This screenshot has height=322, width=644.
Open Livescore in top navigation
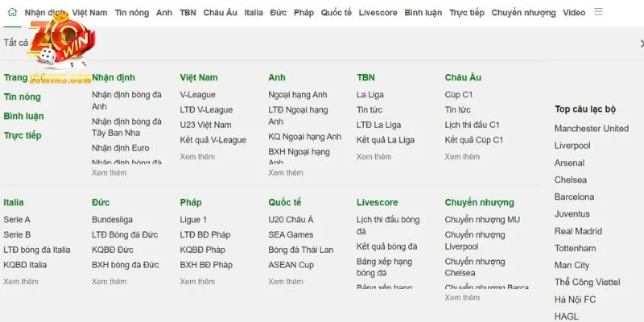pyautogui.click(x=378, y=13)
